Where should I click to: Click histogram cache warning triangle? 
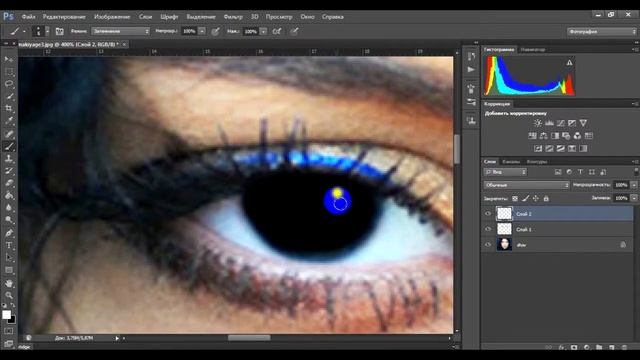[569, 62]
